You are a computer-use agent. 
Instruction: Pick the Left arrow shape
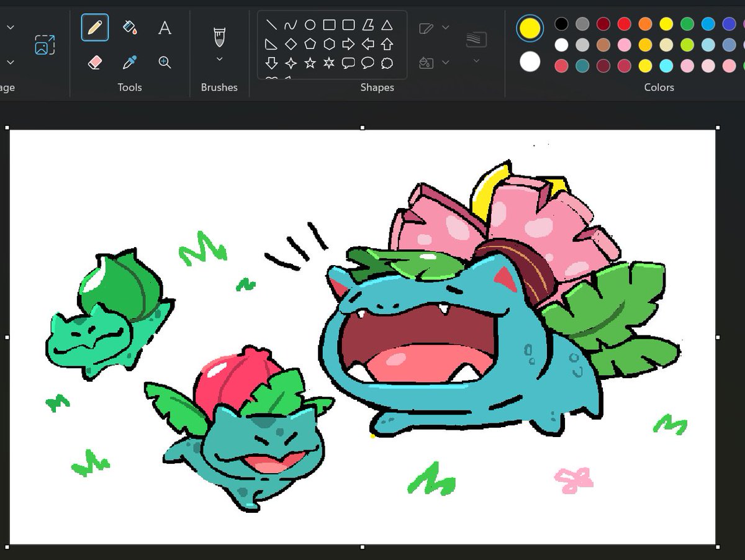tap(368, 44)
